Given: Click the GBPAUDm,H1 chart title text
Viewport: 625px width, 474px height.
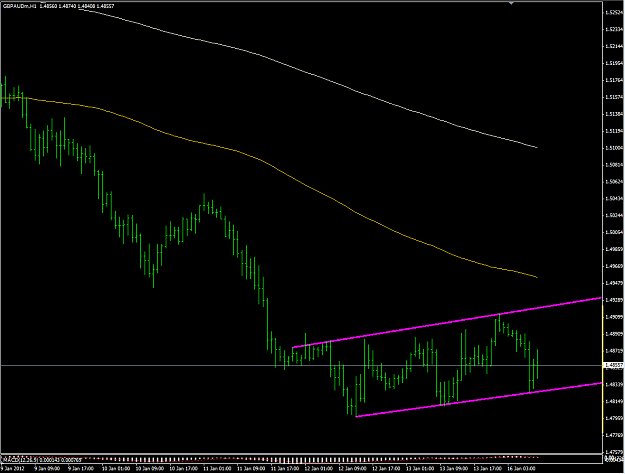Looking at the screenshot, I should tap(19, 6).
